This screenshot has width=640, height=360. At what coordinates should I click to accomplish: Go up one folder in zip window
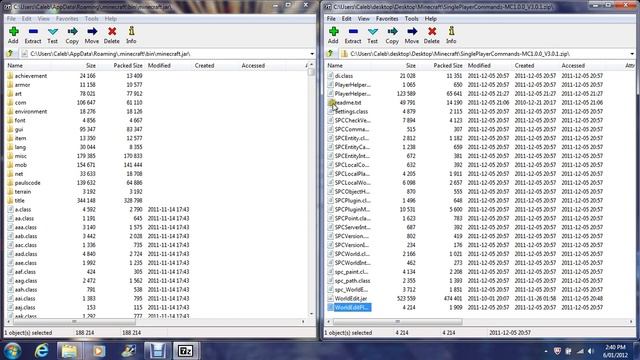pos(331,53)
